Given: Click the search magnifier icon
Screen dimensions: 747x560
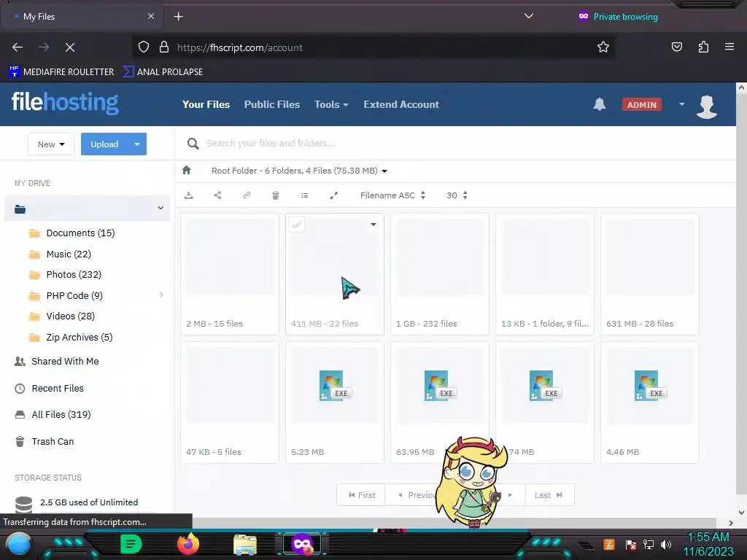Looking at the screenshot, I should coord(193,144).
